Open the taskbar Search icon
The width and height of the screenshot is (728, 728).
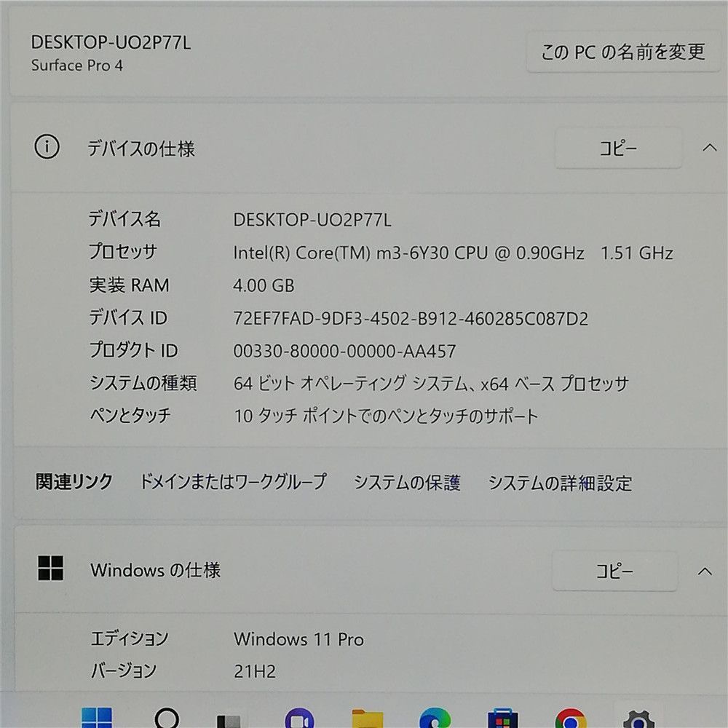coord(166,717)
